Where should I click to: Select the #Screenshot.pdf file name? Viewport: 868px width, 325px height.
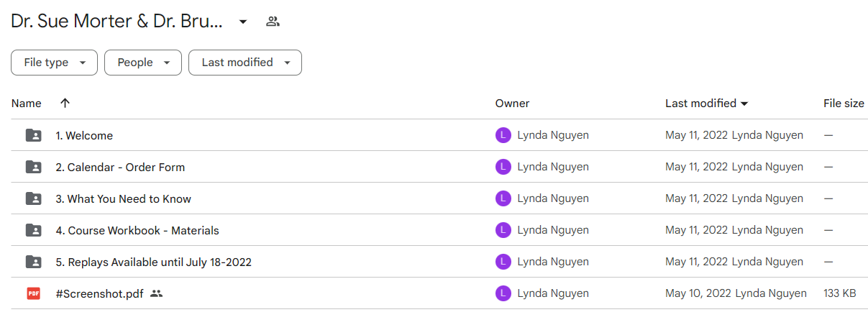pyautogui.click(x=99, y=294)
